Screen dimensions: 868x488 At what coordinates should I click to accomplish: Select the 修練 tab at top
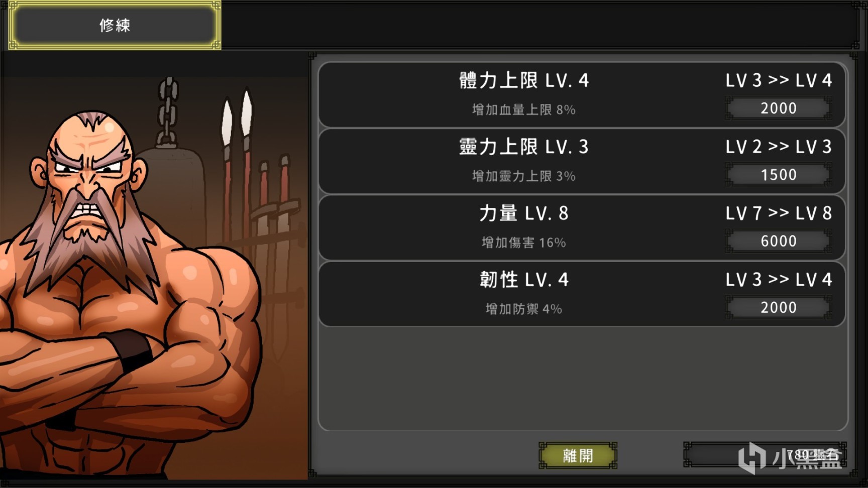click(115, 25)
